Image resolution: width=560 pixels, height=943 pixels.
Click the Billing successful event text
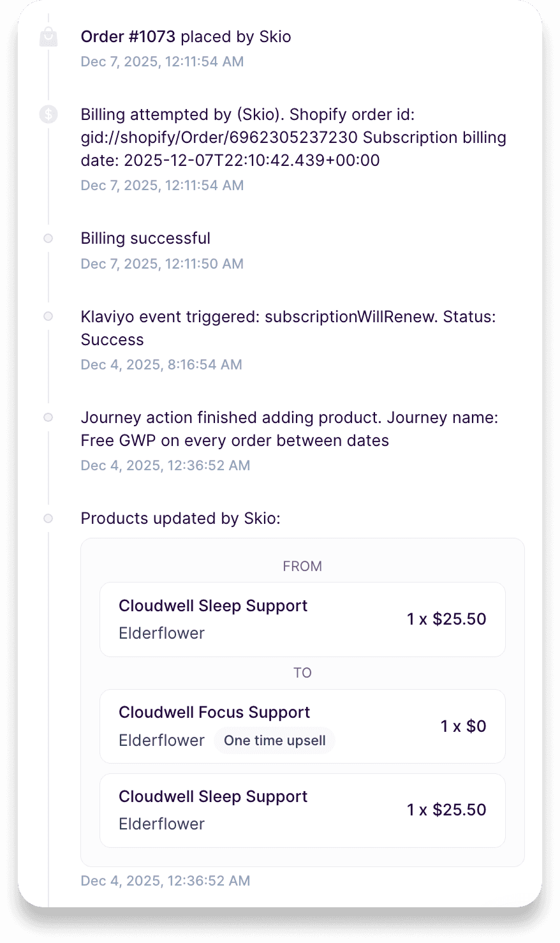tap(145, 239)
